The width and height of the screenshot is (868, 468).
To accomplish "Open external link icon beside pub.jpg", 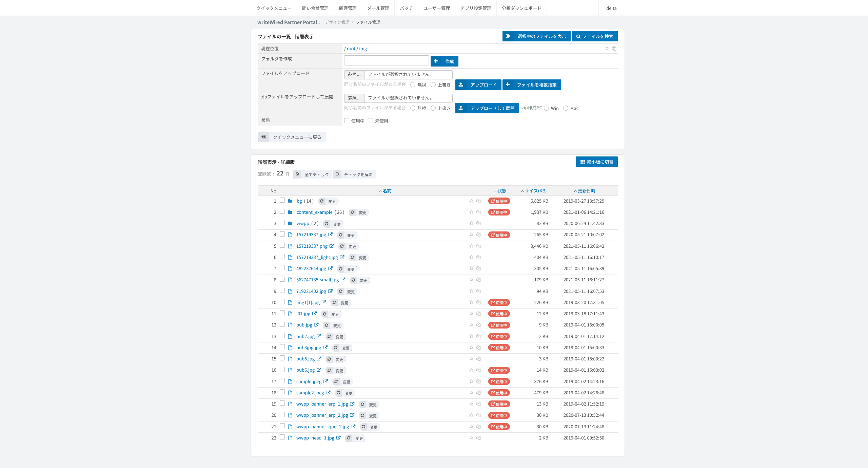I will point(316,325).
